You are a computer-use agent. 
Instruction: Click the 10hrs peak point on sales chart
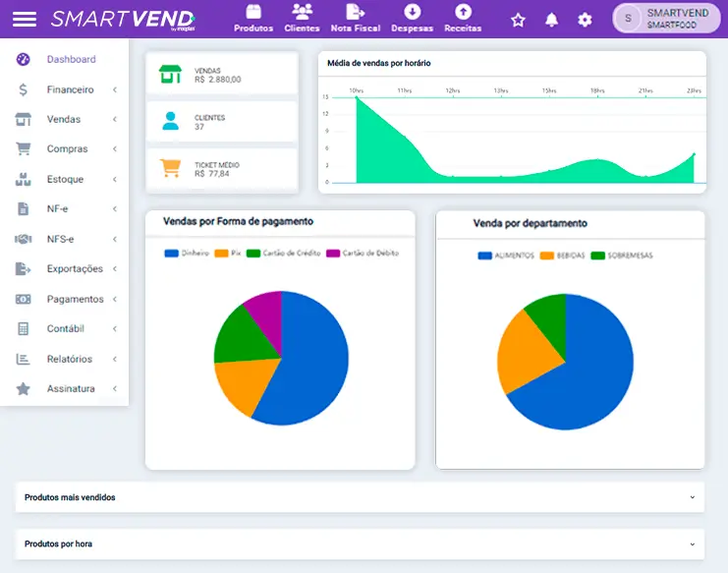[x=357, y=97]
